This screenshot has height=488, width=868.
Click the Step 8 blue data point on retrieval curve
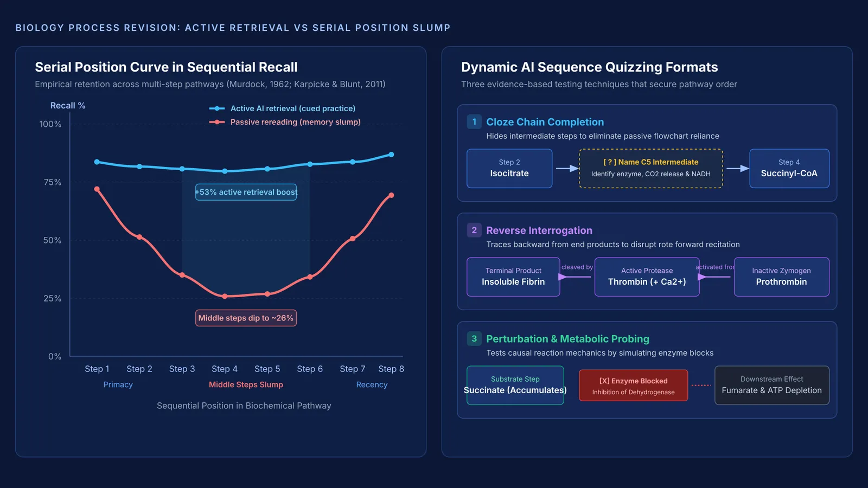coord(391,155)
